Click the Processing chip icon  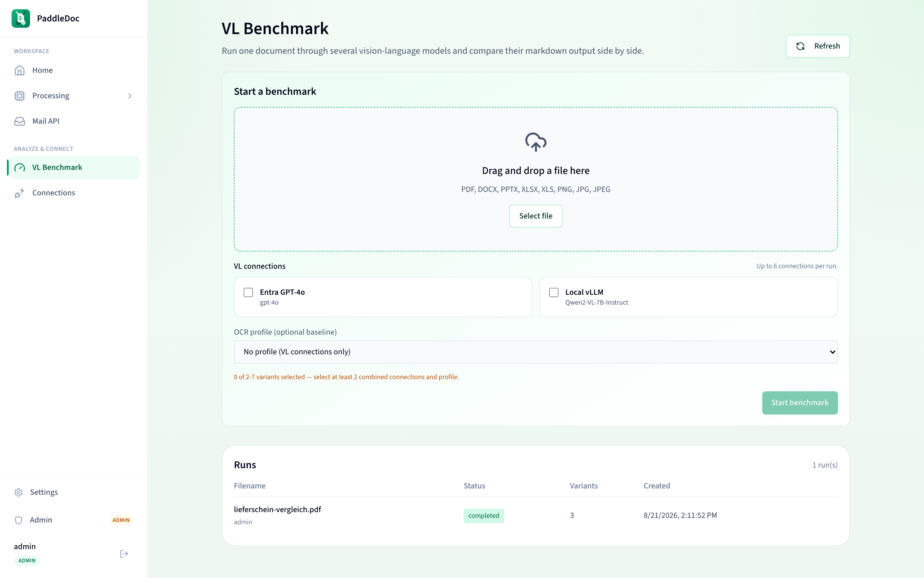pyautogui.click(x=19, y=96)
